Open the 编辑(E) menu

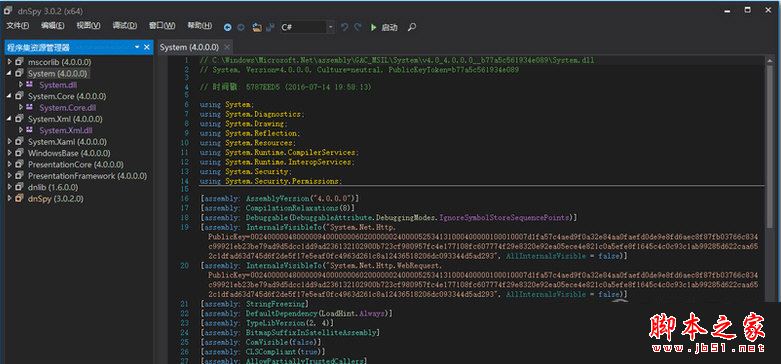[x=53, y=25]
